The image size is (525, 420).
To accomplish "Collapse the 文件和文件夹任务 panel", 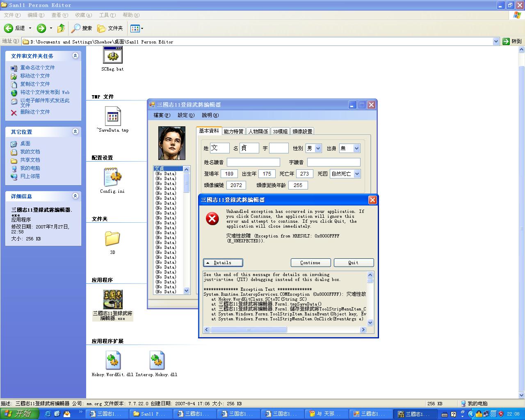I will pos(75,56).
